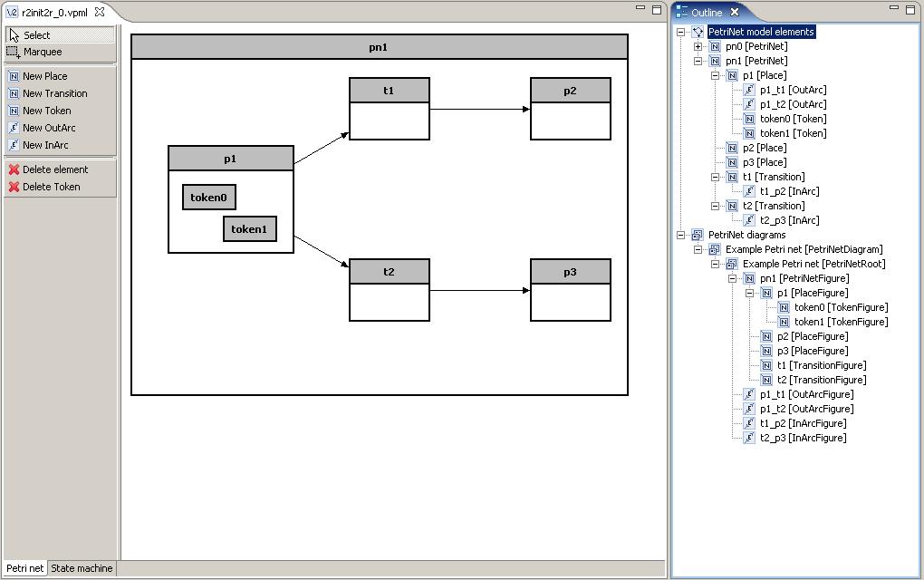Select the r2init2r_0.vpml editor tab
This screenshot has width=924, height=580.
pyautogui.click(x=54, y=12)
